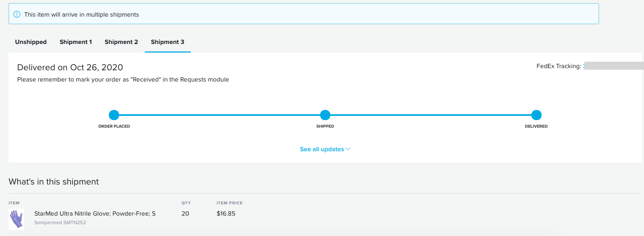Image resolution: width=644 pixels, height=236 pixels.
Task: Click the QTY column header
Action: click(186, 203)
